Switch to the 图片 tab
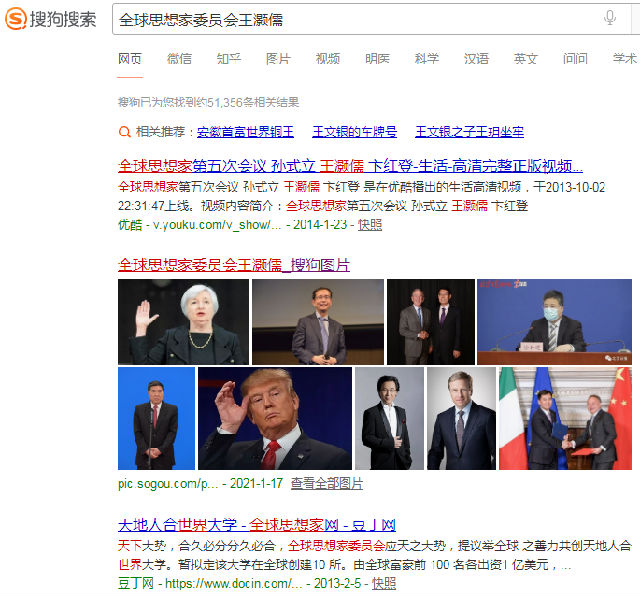 [278, 59]
